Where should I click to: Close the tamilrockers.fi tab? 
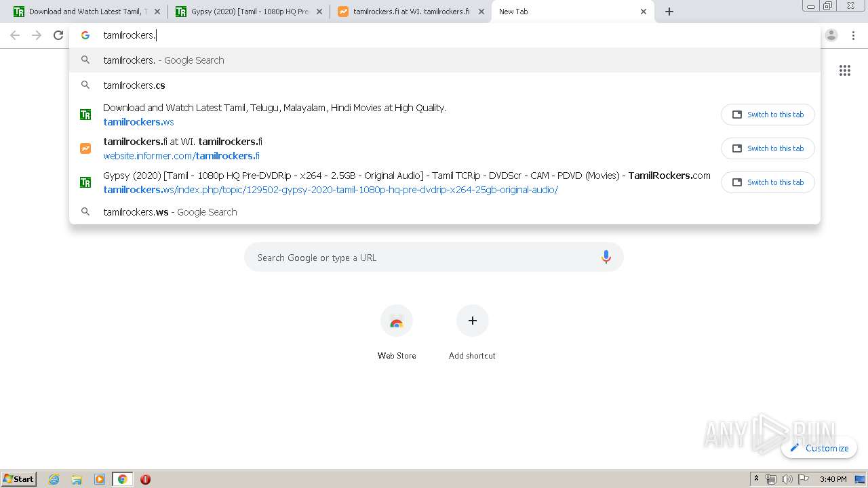(481, 12)
